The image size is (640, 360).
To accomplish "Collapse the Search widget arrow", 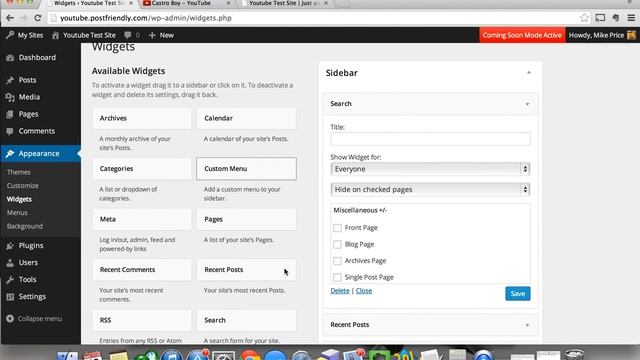I will pyautogui.click(x=527, y=104).
